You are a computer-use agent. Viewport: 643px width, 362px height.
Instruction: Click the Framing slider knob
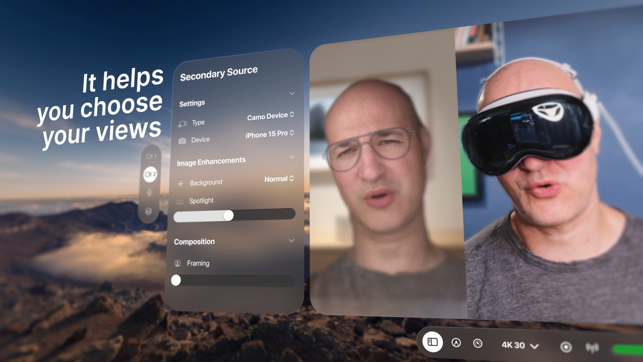click(x=176, y=280)
